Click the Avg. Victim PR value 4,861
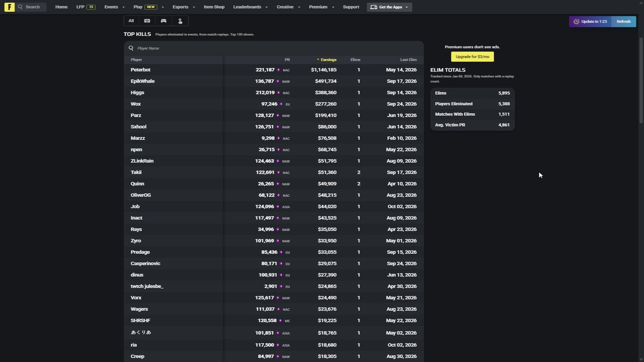 [x=504, y=124]
